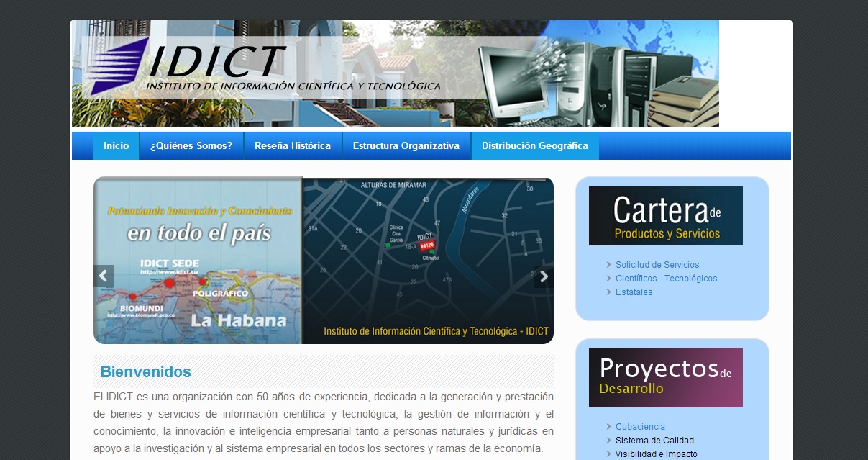Click the La Habana map slide image
Viewport: 868px width, 460px height.
198,261
